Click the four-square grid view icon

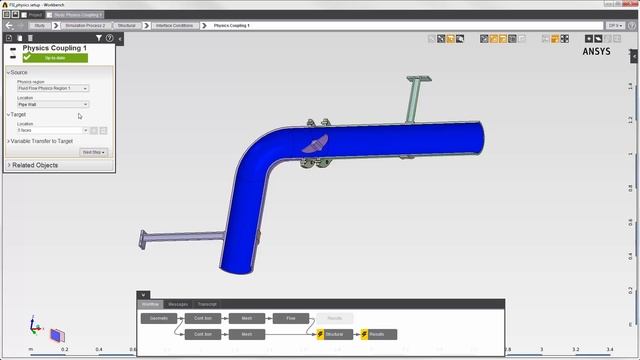[564, 39]
